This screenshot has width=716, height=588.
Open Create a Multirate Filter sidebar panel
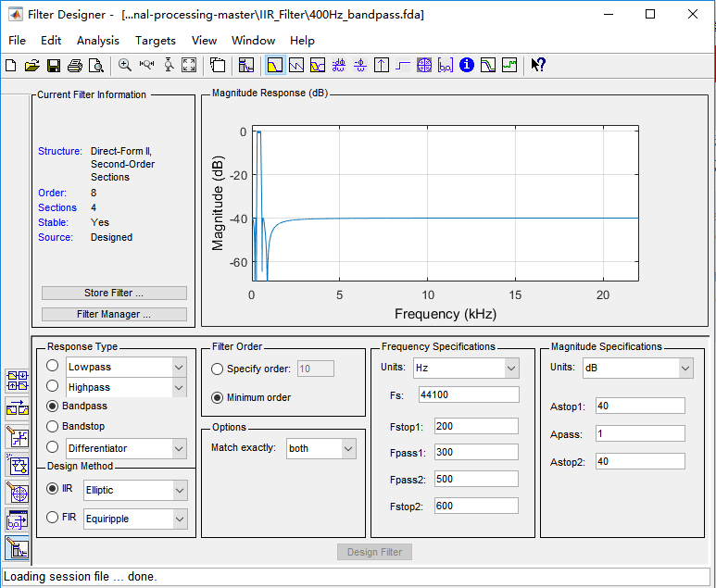[x=18, y=382]
